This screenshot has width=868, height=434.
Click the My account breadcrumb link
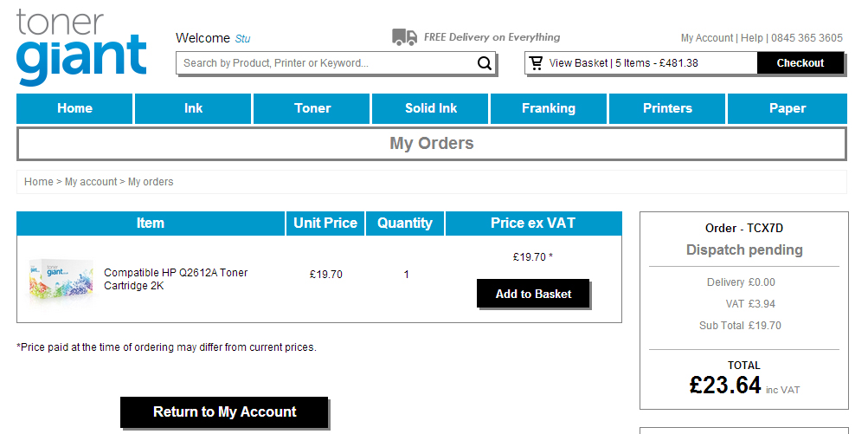coord(91,182)
